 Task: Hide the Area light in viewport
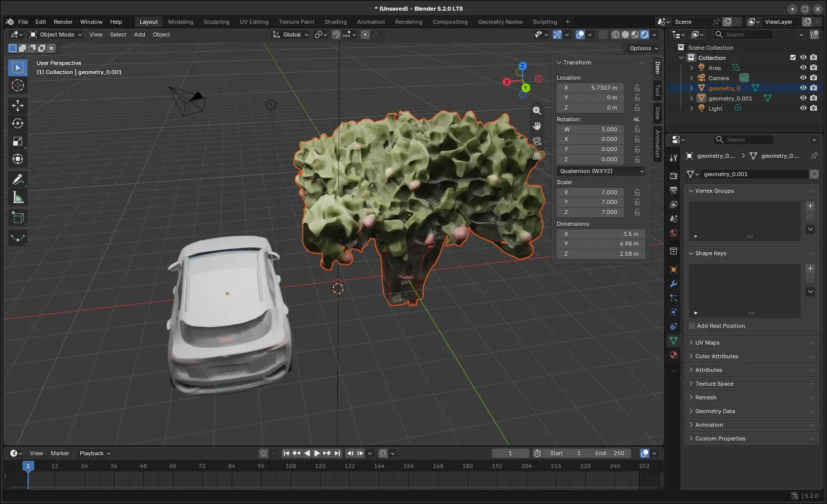tap(803, 68)
